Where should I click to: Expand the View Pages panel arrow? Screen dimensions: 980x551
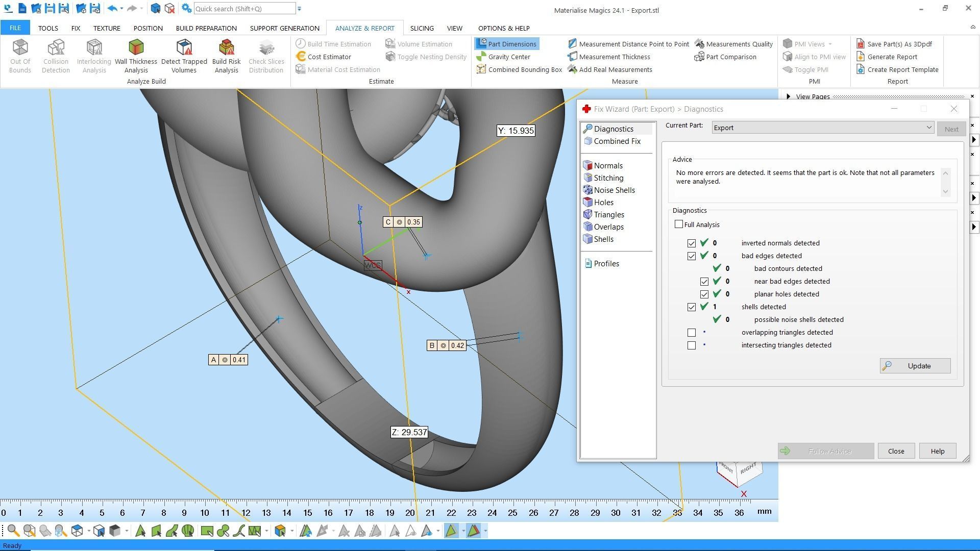coord(789,96)
